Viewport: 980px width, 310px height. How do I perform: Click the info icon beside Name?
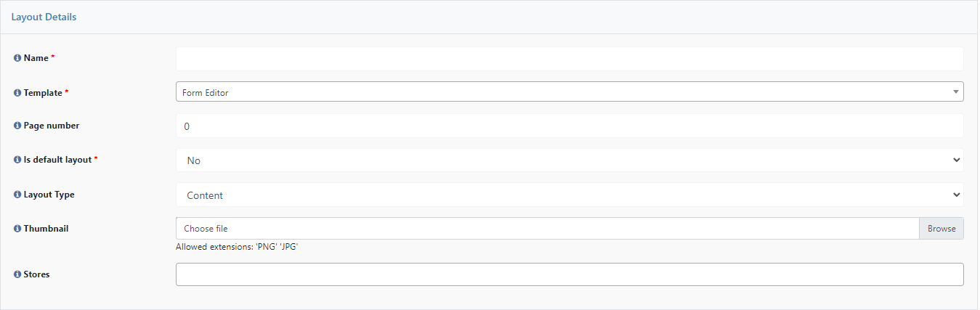pyautogui.click(x=17, y=58)
